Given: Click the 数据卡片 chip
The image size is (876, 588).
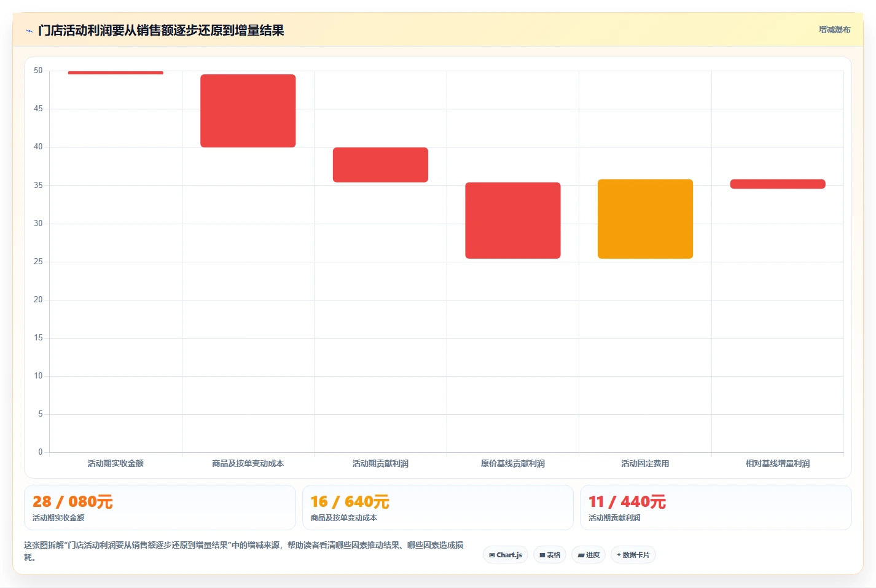Looking at the screenshot, I should click(x=633, y=555).
